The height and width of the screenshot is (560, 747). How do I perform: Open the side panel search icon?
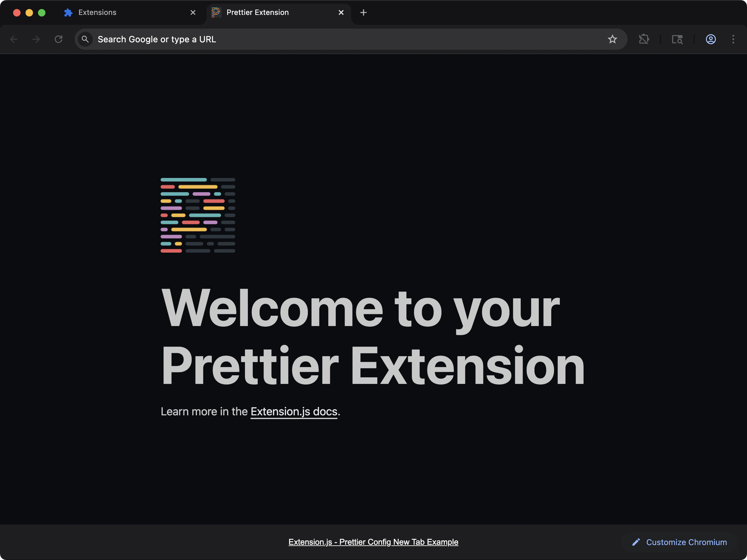677,39
